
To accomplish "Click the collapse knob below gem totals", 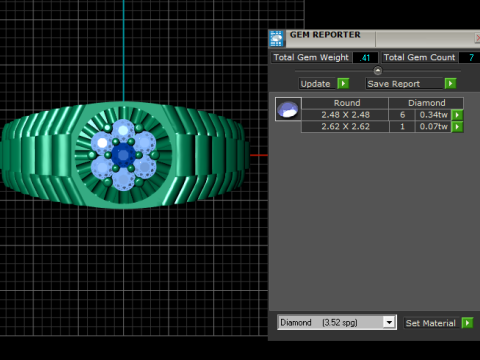I will (x=378, y=71).
